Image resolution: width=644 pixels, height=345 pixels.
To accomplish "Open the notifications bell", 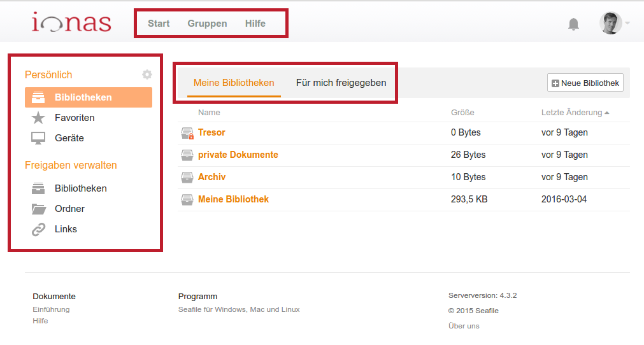I will coord(573,24).
